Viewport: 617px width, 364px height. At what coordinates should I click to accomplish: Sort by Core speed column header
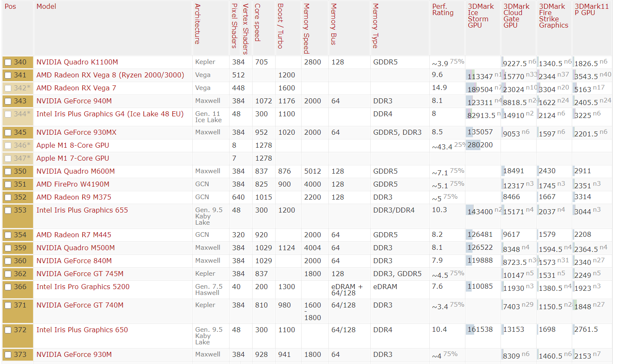pyautogui.click(x=257, y=23)
